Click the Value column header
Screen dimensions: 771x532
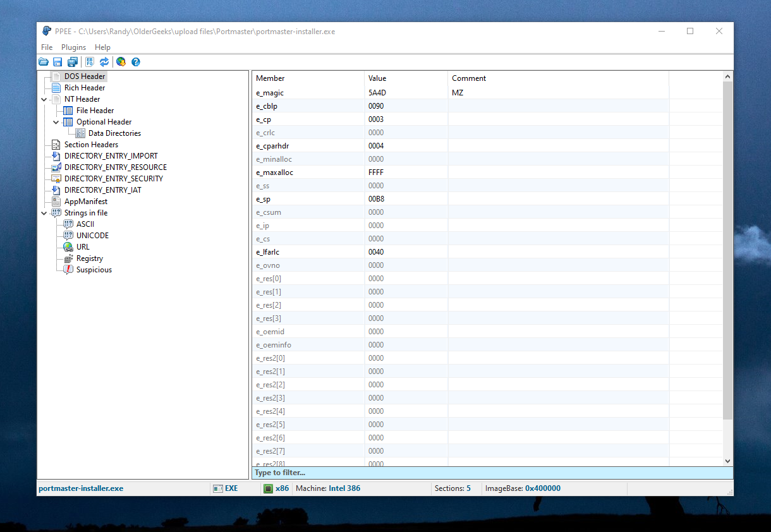(x=406, y=78)
